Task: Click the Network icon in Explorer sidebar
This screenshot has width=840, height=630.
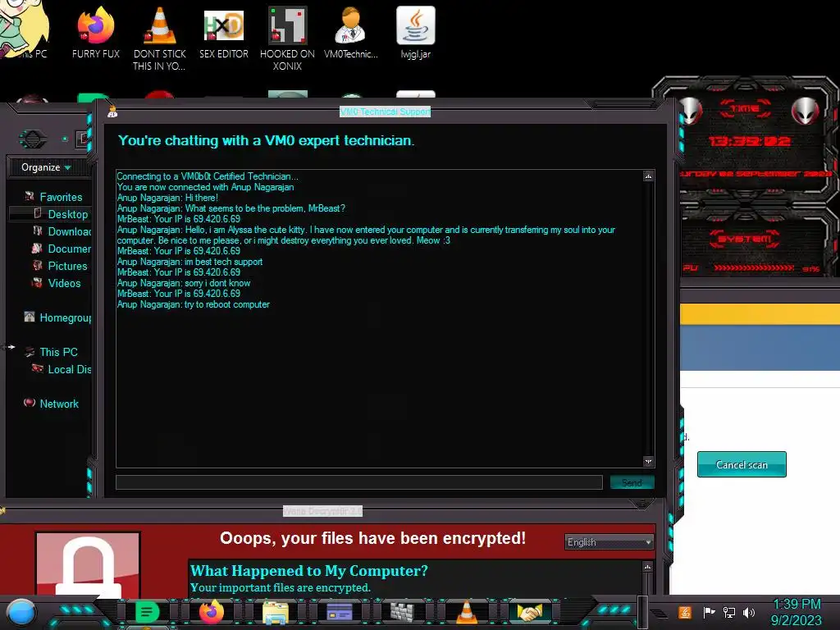Action: pos(30,403)
